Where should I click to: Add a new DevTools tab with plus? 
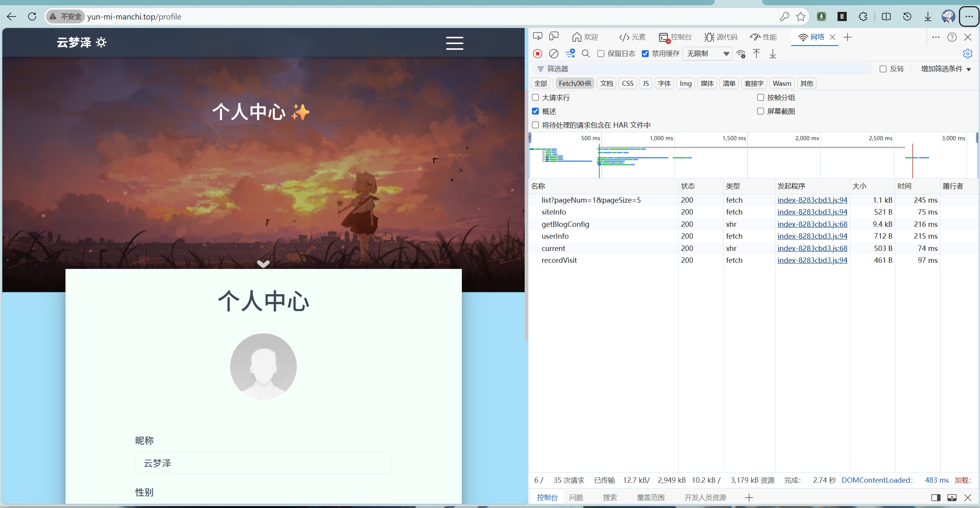click(847, 37)
